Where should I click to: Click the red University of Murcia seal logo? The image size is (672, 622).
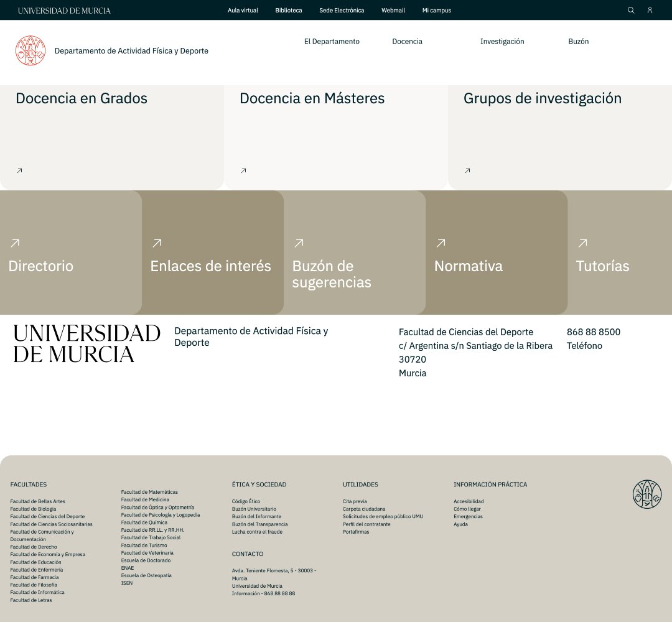coord(30,50)
